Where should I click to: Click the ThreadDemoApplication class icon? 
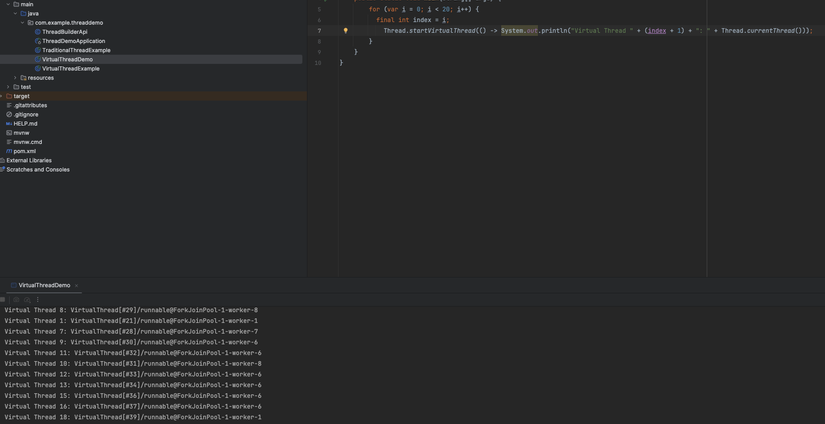(x=37, y=41)
